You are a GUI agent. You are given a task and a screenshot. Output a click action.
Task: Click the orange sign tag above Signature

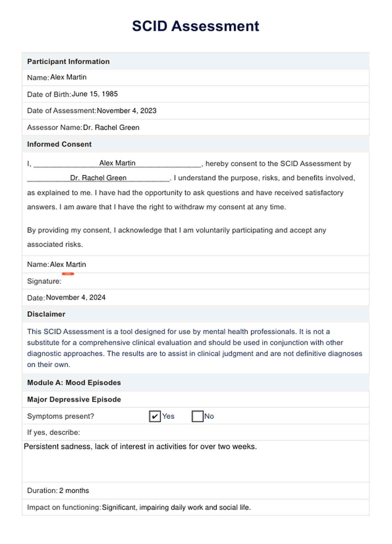click(x=68, y=274)
